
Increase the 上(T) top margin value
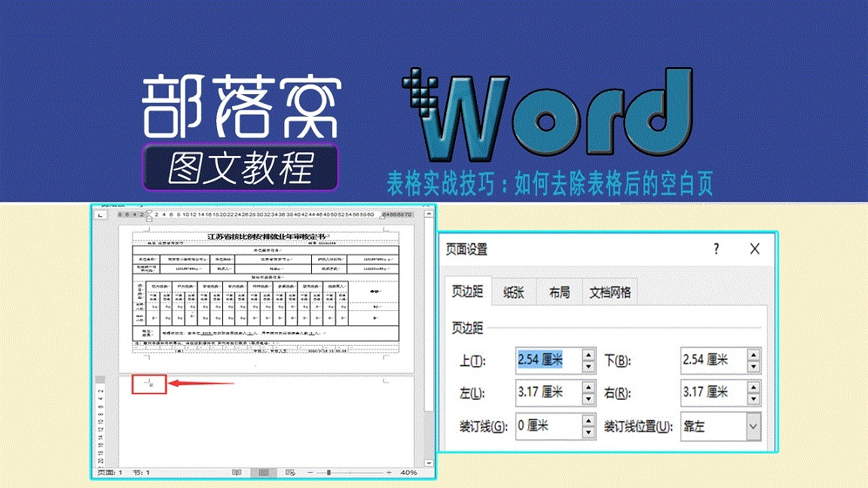click(x=588, y=355)
